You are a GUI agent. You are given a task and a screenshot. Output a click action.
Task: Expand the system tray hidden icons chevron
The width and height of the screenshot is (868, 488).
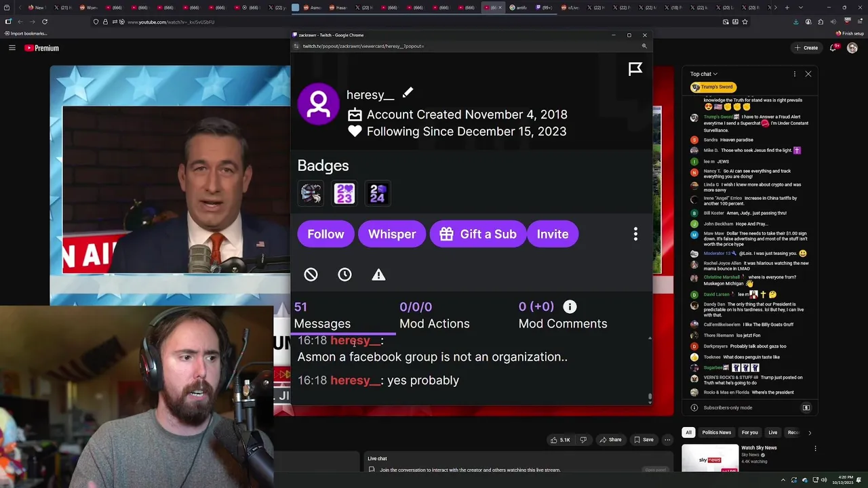pyautogui.click(x=783, y=481)
